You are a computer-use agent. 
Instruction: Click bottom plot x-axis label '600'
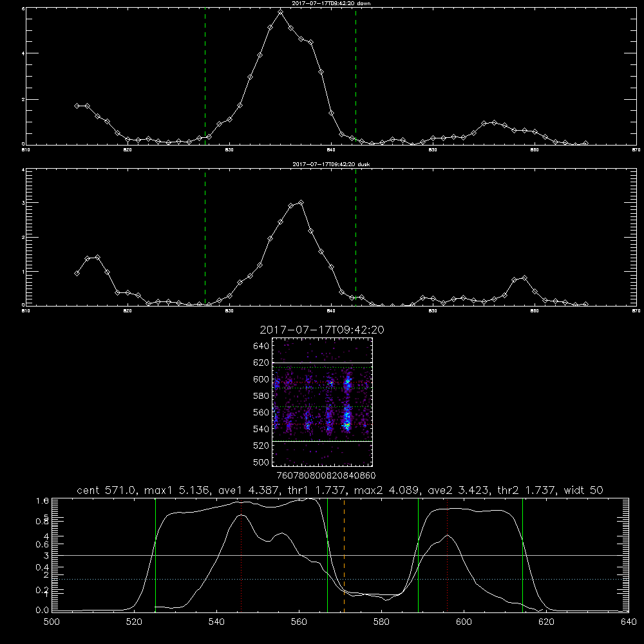tap(464, 622)
